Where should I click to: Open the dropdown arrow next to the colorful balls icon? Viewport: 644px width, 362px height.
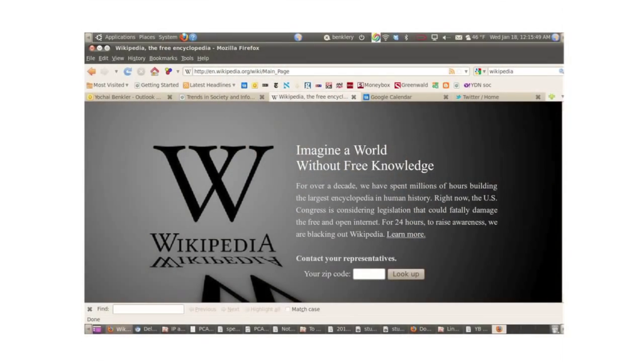[x=178, y=72]
